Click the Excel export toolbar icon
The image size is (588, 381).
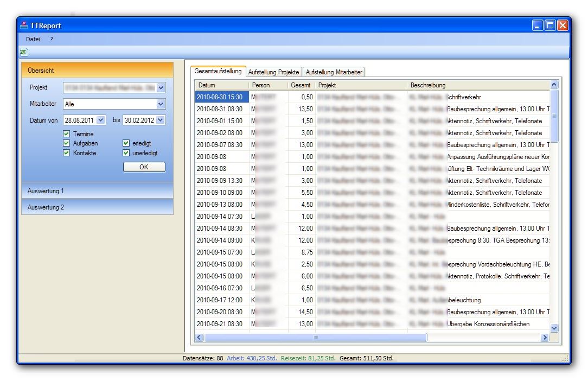coord(24,52)
